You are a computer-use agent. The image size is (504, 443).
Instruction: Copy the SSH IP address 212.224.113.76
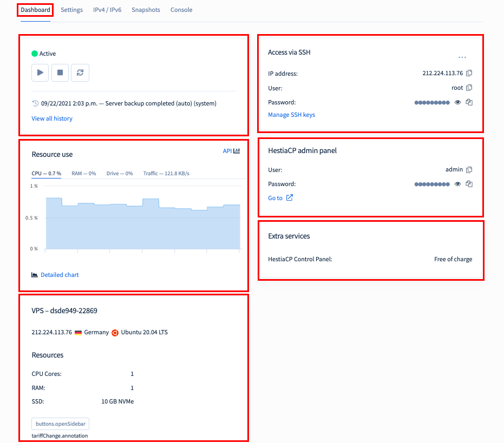(469, 73)
